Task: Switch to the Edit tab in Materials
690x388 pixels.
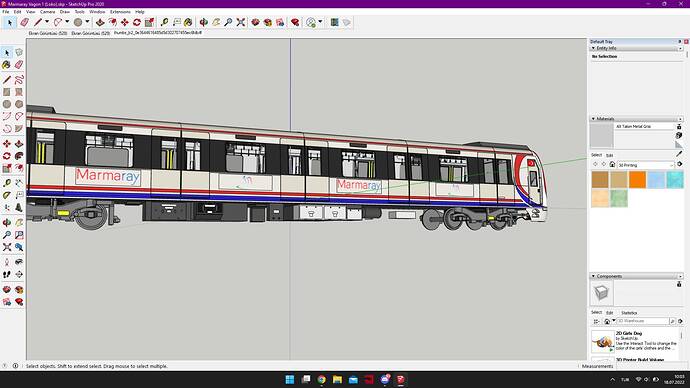Action: pyautogui.click(x=609, y=155)
